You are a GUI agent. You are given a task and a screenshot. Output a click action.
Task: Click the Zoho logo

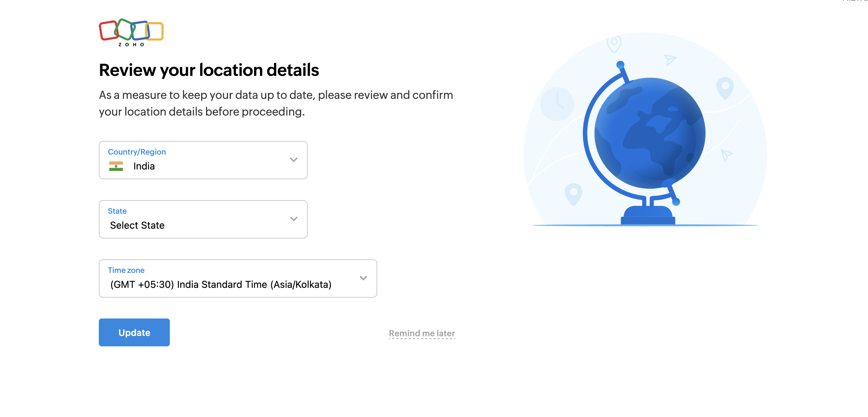point(131,32)
